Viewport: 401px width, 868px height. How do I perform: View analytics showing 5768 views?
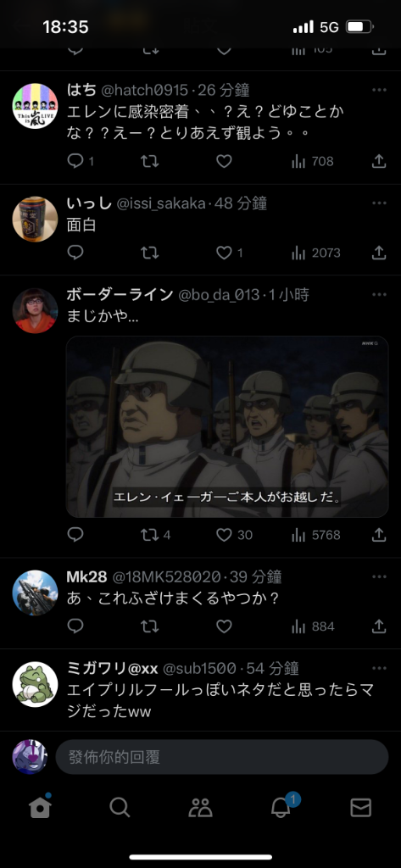(315, 535)
